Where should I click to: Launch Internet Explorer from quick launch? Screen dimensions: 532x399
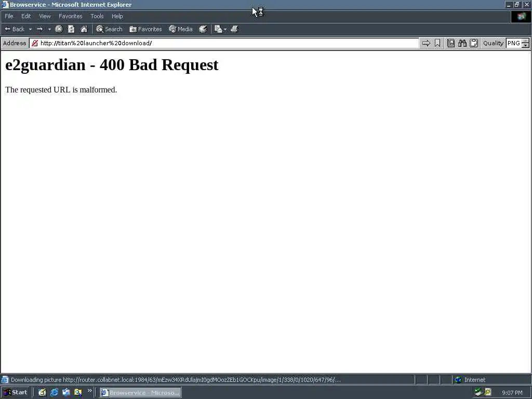[54, 393]
